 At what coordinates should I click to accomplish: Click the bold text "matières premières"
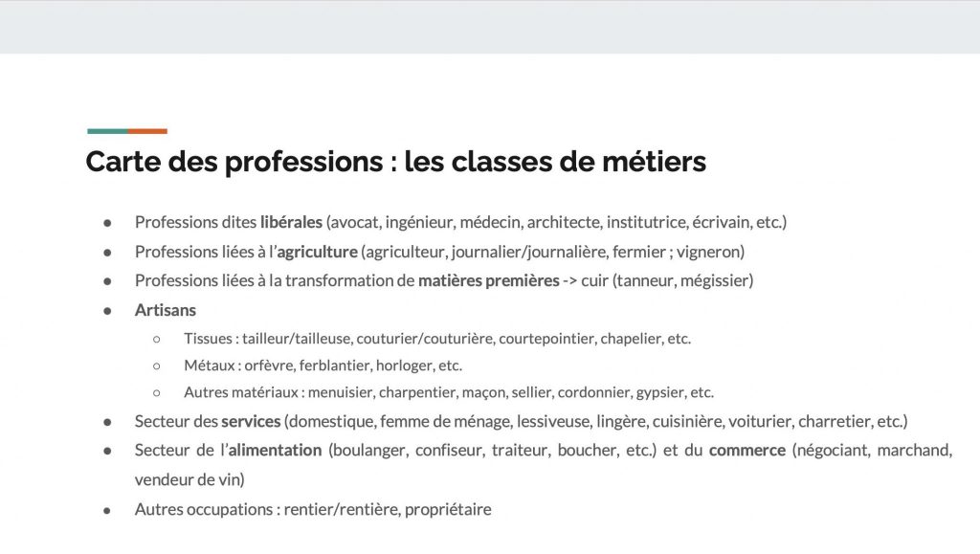pyautogui.click(x=487, y=281)
